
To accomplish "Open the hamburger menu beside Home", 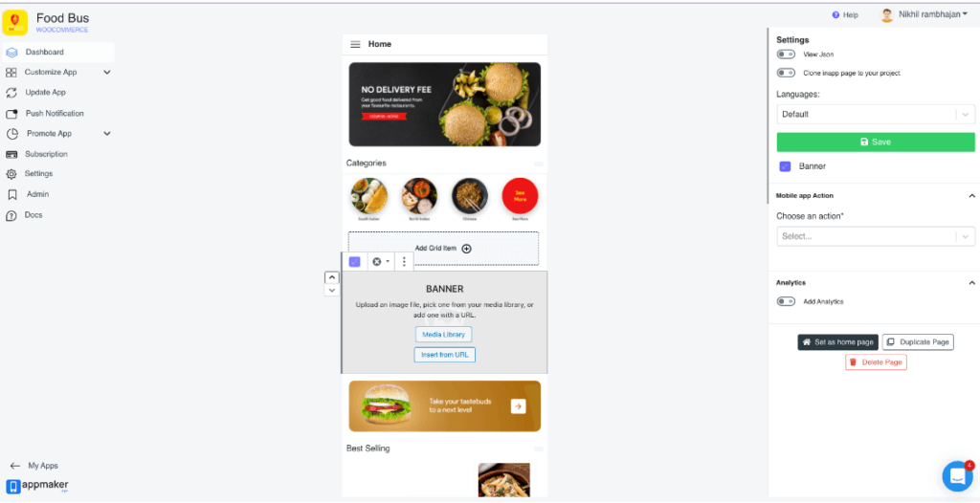I will pyautogui.click(x=355, y=44).
